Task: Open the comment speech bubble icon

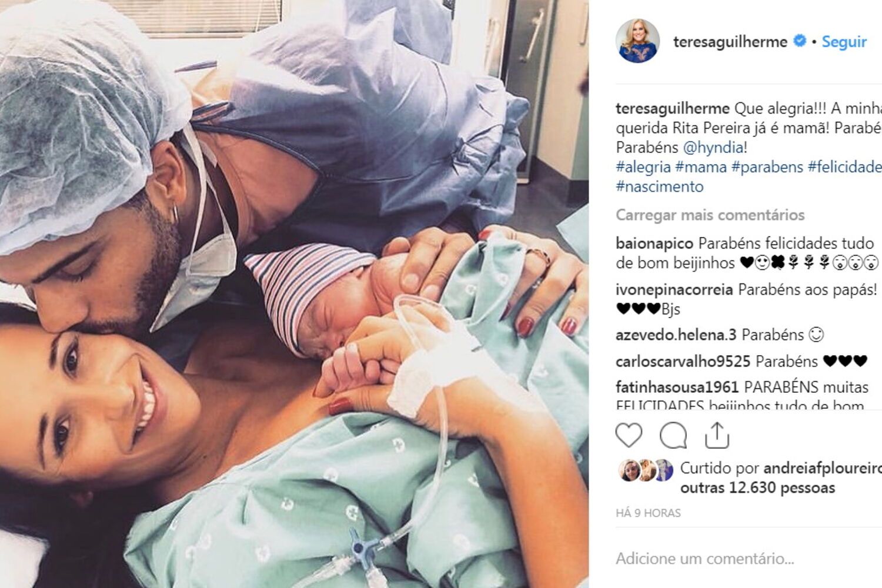Action: coord(673,436)
